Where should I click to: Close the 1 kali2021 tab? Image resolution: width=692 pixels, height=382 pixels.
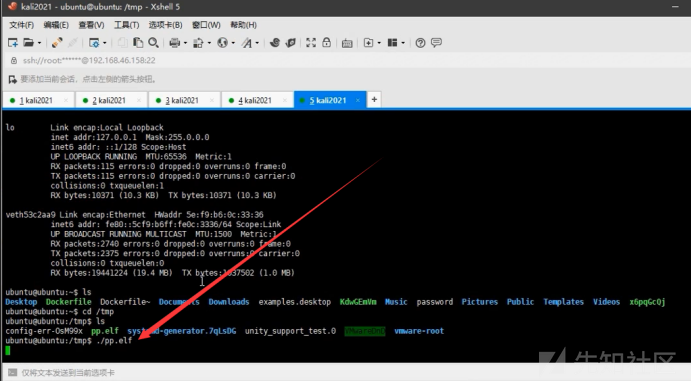(66, 101)
